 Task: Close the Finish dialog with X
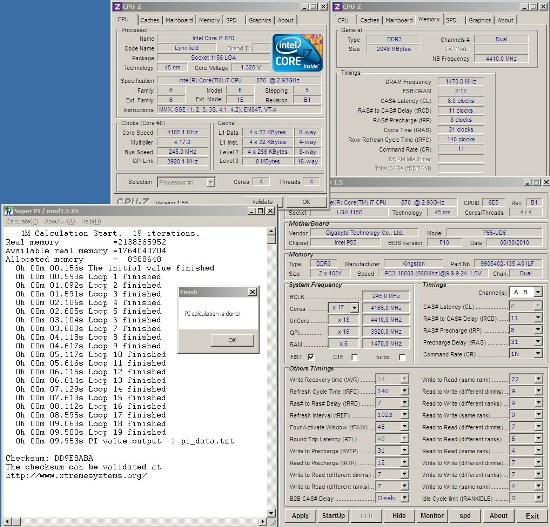(252, 292)
